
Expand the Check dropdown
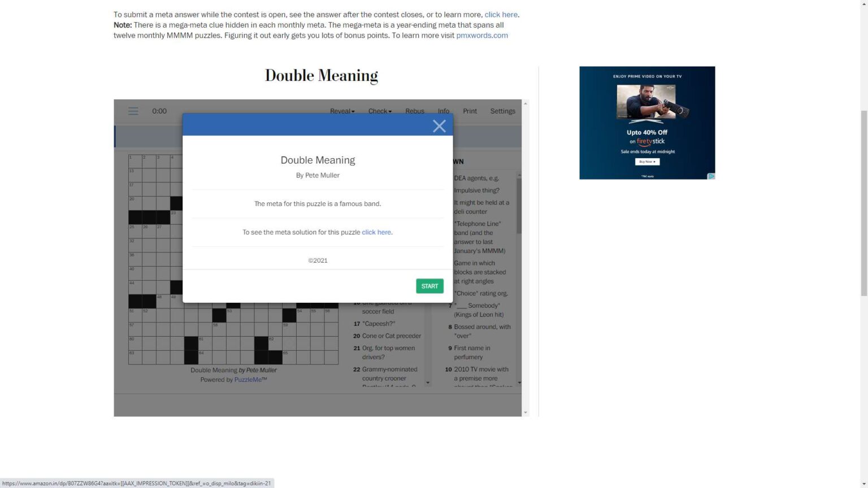point(380,111)
